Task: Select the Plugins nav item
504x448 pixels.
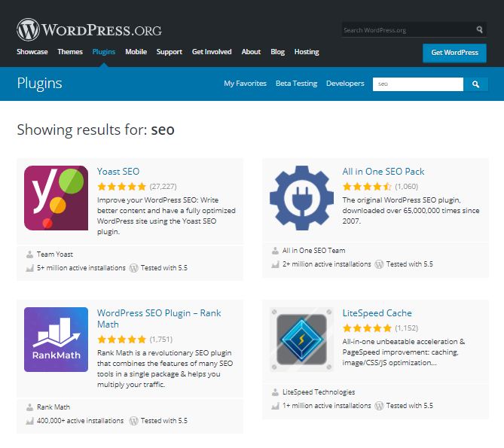Action: 104,52
